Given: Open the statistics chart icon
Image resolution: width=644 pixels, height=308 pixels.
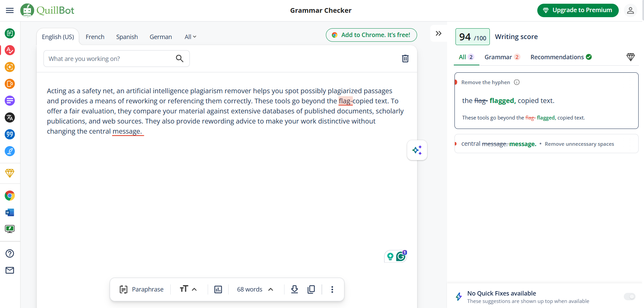Looking at the screenshot, I should (x=218, y=289).
